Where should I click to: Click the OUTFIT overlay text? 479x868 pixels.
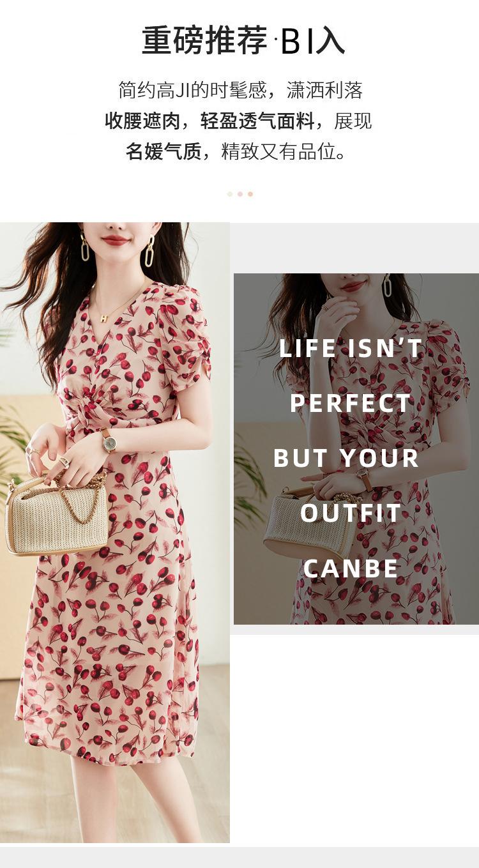tap(351, 513)
